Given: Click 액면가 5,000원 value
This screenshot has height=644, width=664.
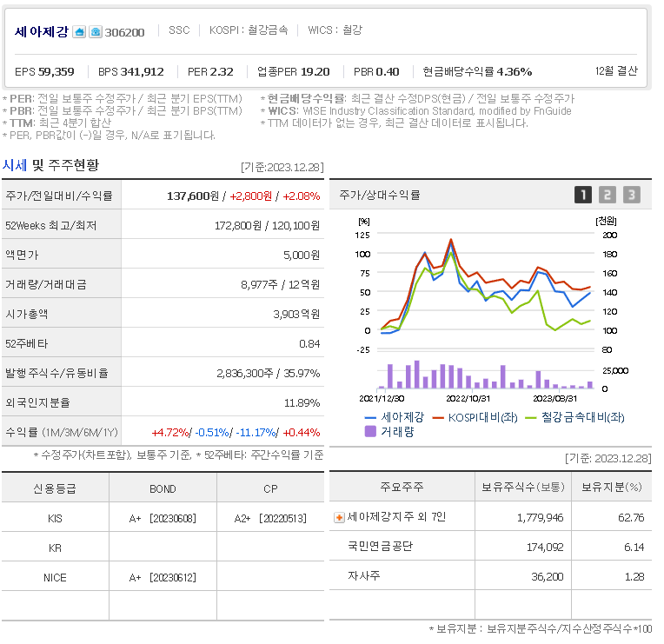Looking at the screenshot, I should coord(302,256).
